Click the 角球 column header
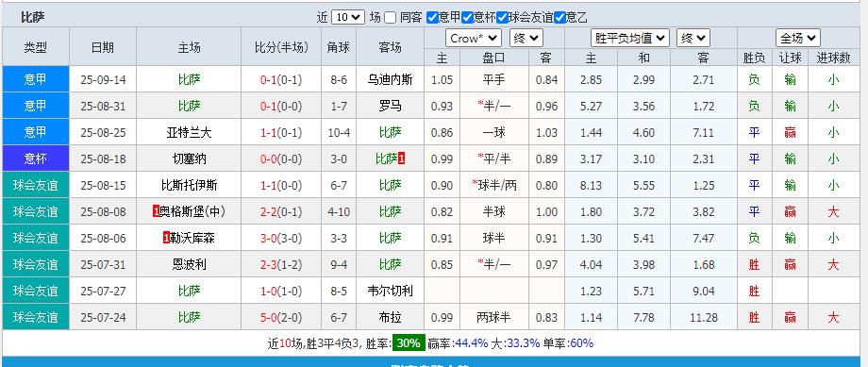The width and height of the screenshot is (868, 367). pos(339,47)
